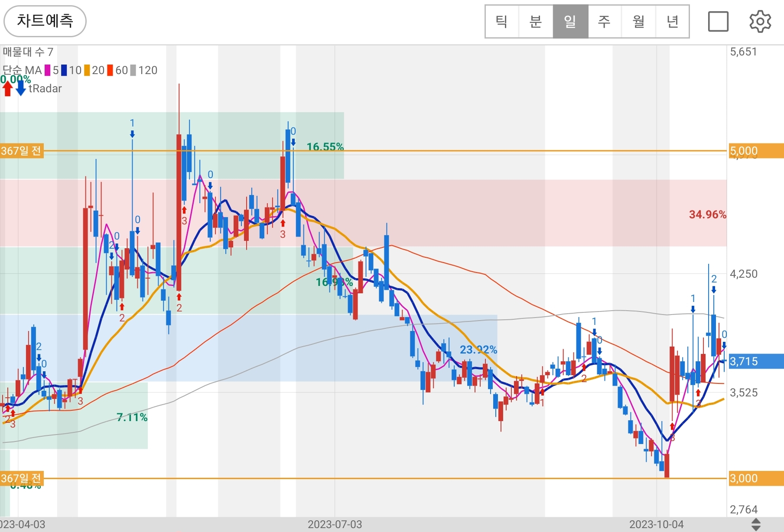Switch to the 주 weekly timeframe tab

click(x=605, y=21)
